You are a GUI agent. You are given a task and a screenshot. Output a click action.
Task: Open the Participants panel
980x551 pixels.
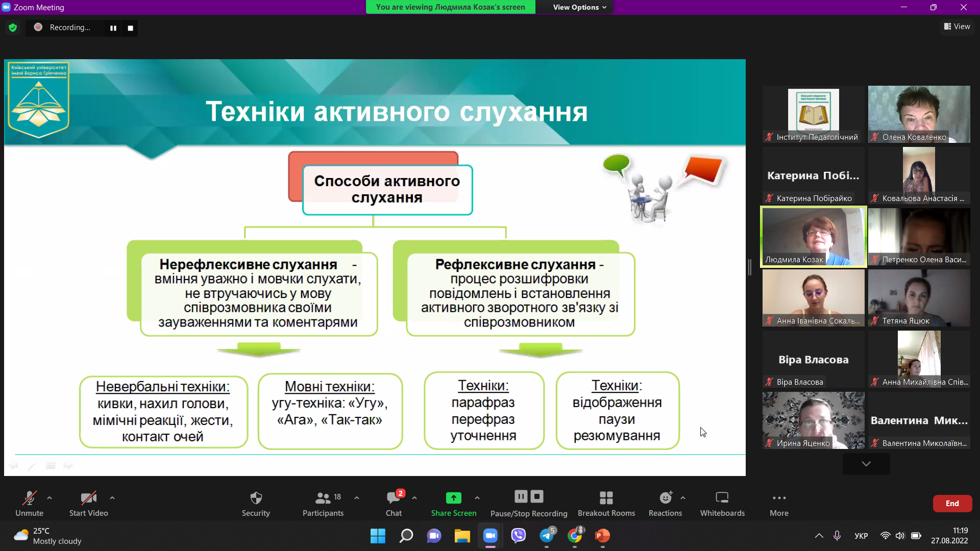pyautogui.click(x=323, y=503)
